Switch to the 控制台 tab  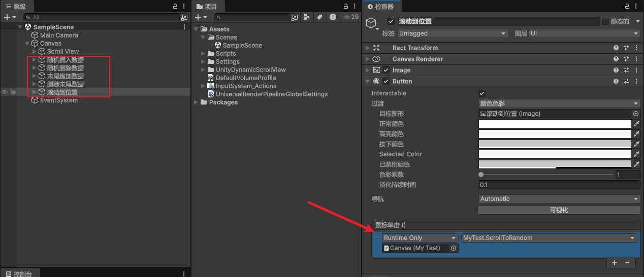point(19,273)
